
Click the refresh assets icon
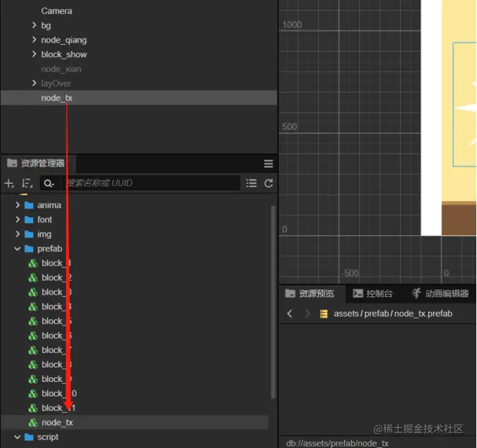coord(268,183)
